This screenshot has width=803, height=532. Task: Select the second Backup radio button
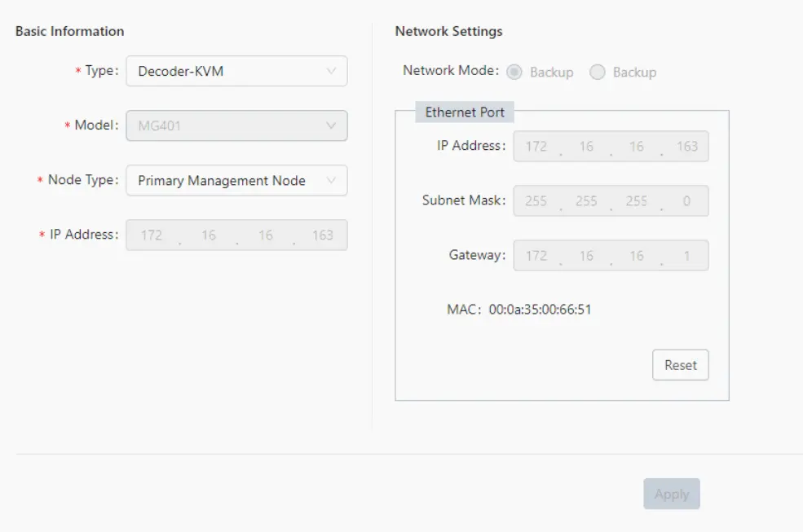598,72
